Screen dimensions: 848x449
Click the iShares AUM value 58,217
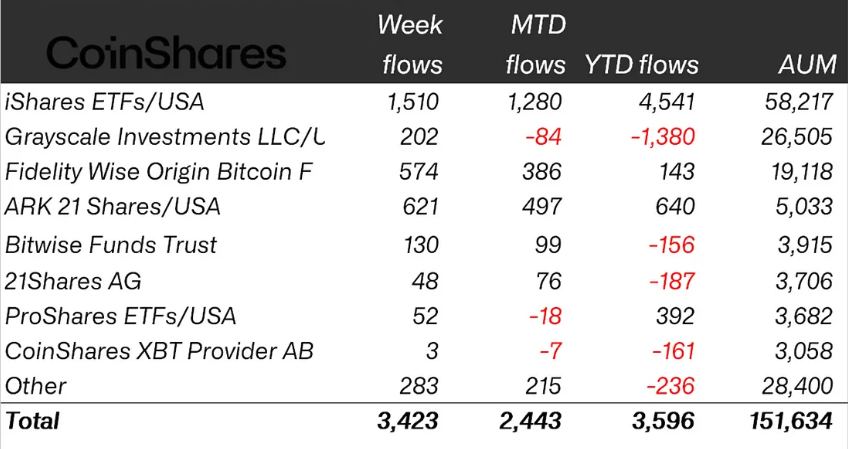coord(796,100)
